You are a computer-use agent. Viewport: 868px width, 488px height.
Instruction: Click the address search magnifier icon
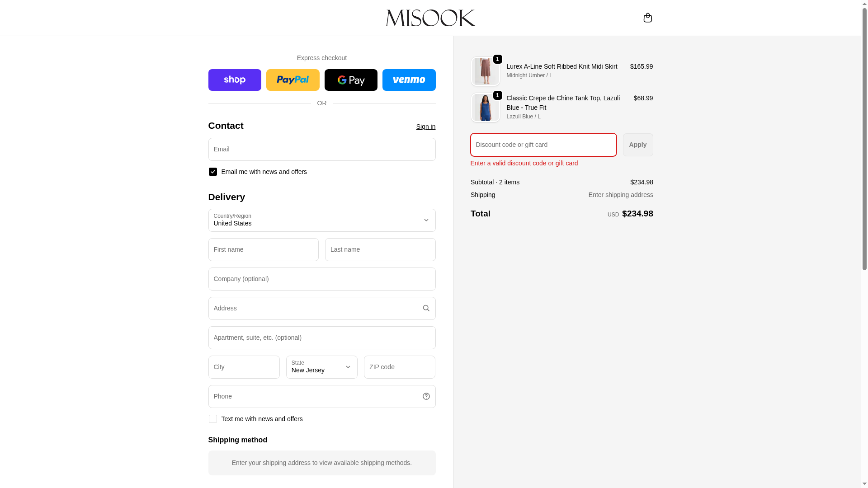(426, 308)
